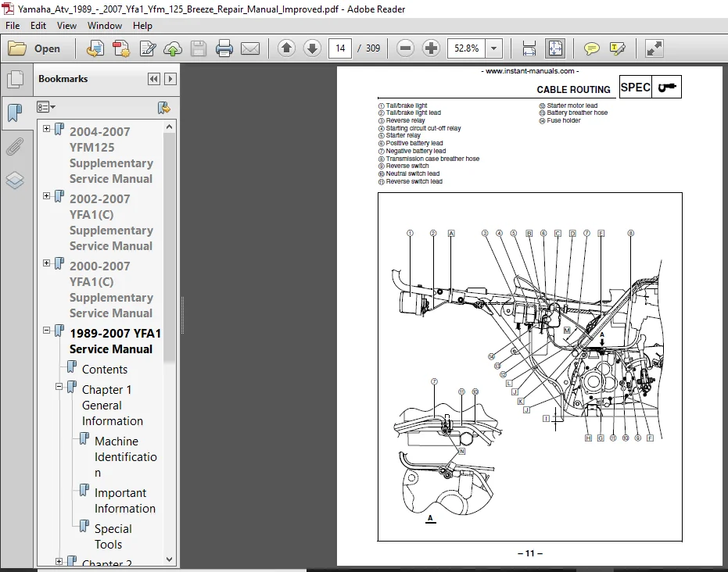Click the Open folder icon
The height and width of the screenshot is (572, 728).
click(17, 48)
